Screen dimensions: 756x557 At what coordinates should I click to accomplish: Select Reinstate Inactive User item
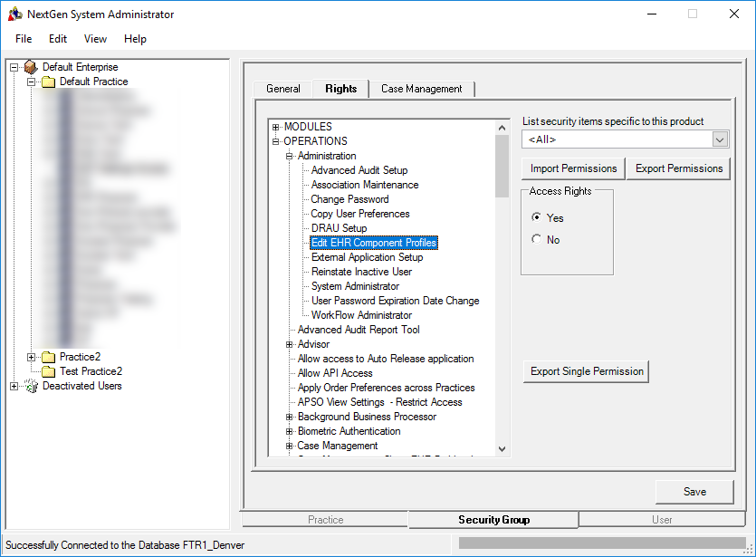click(x=361, y=272)
